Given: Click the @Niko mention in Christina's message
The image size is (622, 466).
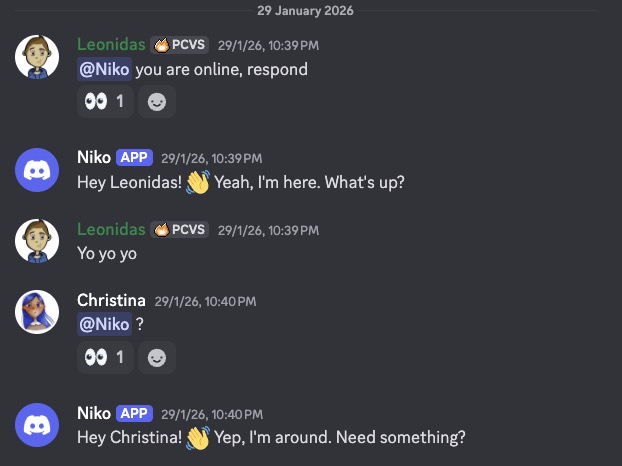Looking at the screenshot, I should pos(104,325).
